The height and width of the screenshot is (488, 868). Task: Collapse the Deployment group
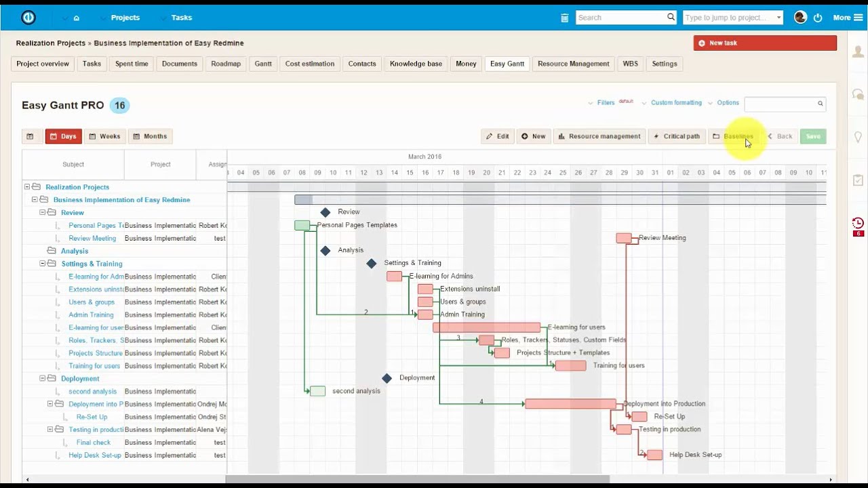point(42,379)
